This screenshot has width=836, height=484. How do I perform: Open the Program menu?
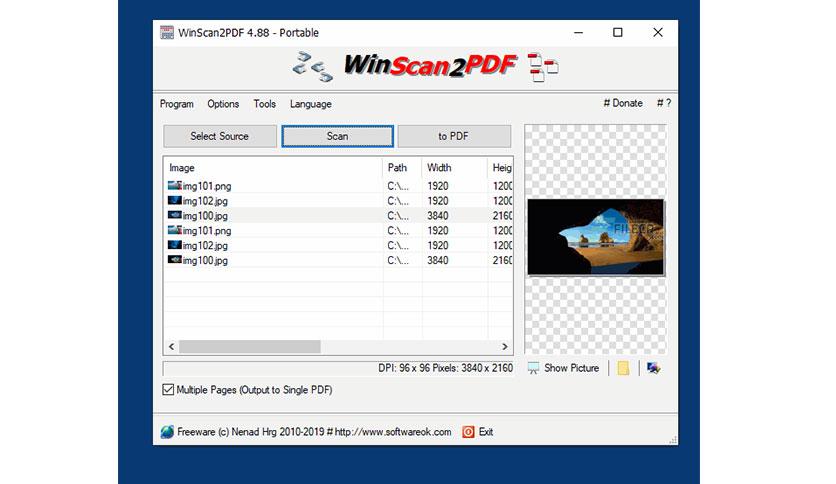tap(176, 104)
